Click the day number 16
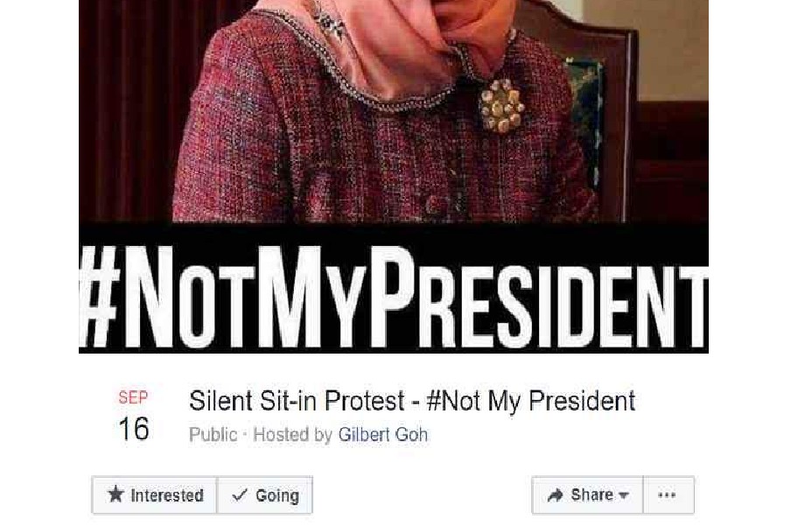 pos(134,429)
